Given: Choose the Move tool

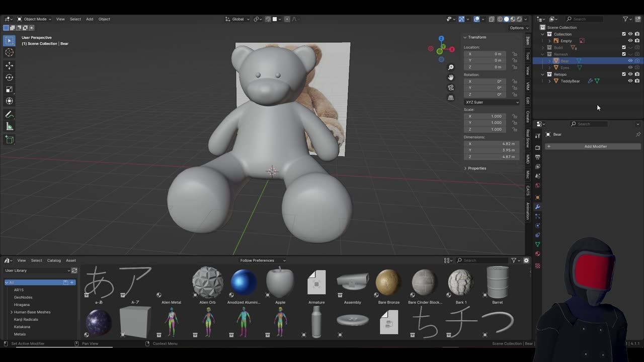Looking at the screenshot, I should (x=10, y=65).
